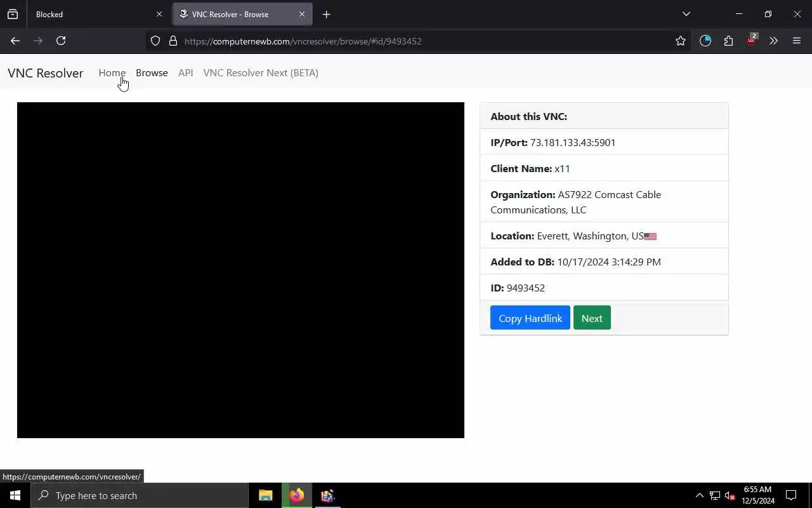Open the Home nav link

click(112, 73)
